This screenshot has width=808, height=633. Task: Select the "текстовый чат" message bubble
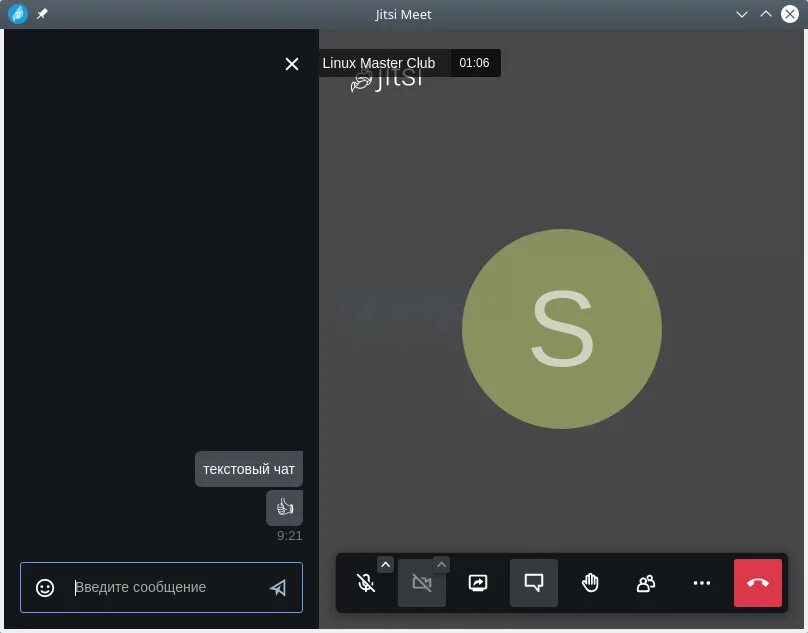pos(249,469)
